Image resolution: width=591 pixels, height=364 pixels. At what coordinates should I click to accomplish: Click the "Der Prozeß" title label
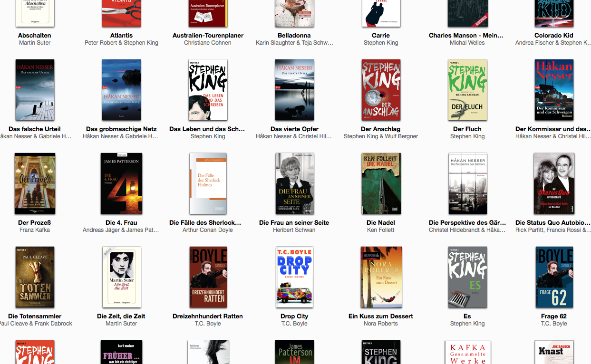[35, 222]
